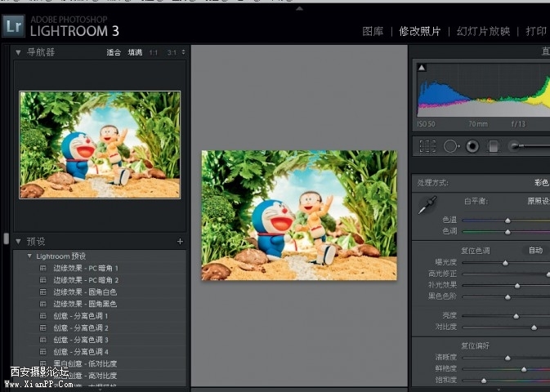The image size is (550, 392).
Task: Choose the Red Eye Correction tool
Action: coord(472,146)
